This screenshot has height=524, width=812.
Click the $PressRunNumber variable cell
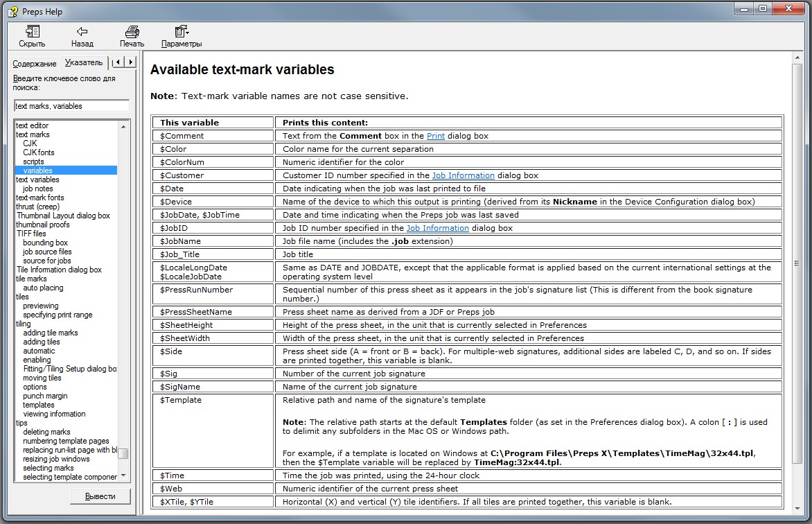tap(213, 294)
